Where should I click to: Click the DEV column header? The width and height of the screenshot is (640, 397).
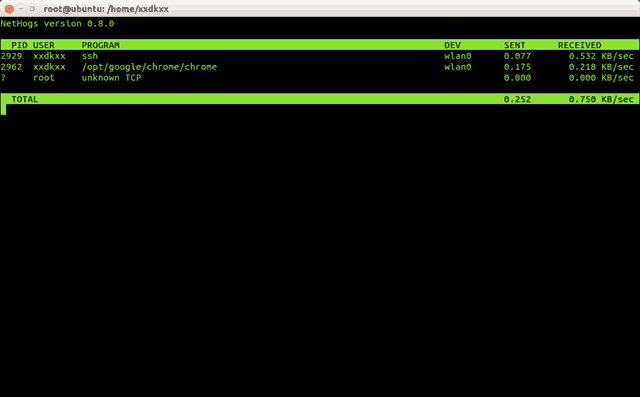pos(453,45)
